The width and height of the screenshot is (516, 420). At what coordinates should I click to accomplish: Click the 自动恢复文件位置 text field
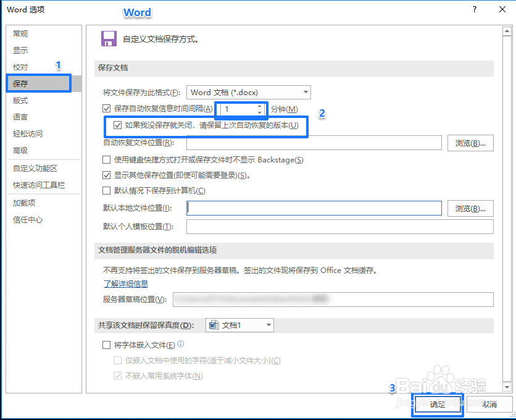[x=314, y=143]
